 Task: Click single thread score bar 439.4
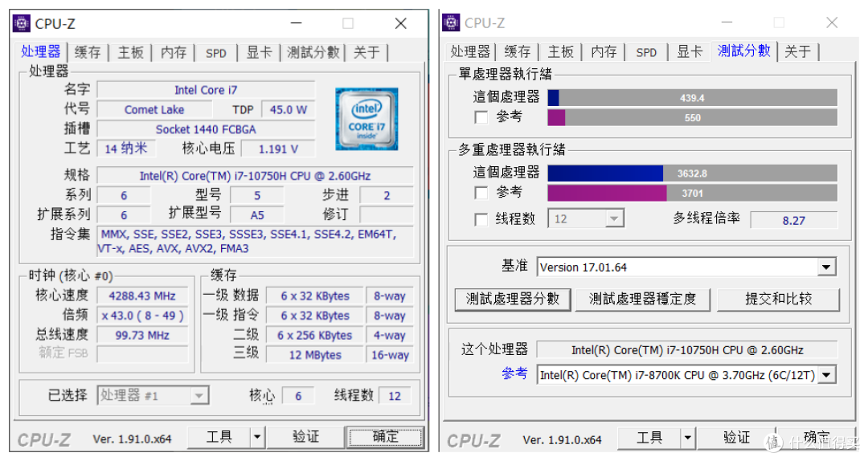pos(693,98)
